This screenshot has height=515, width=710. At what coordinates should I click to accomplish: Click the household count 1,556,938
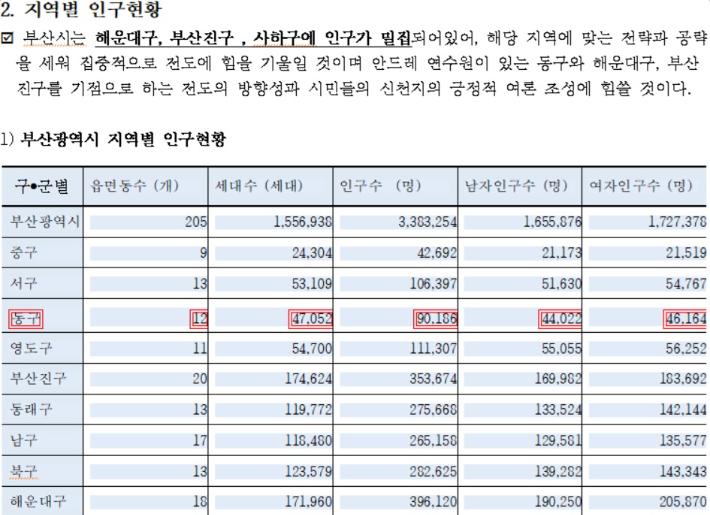302,222
